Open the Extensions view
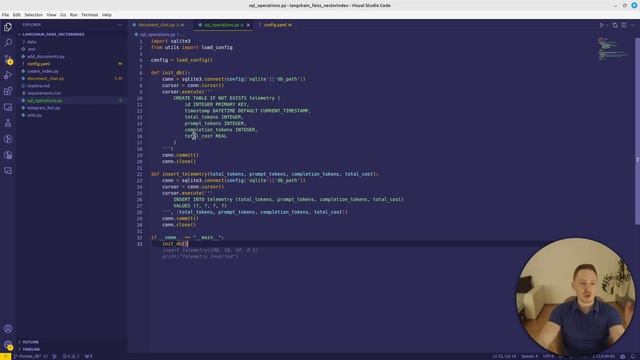The image size is (640, 360). tap(8, 91)
